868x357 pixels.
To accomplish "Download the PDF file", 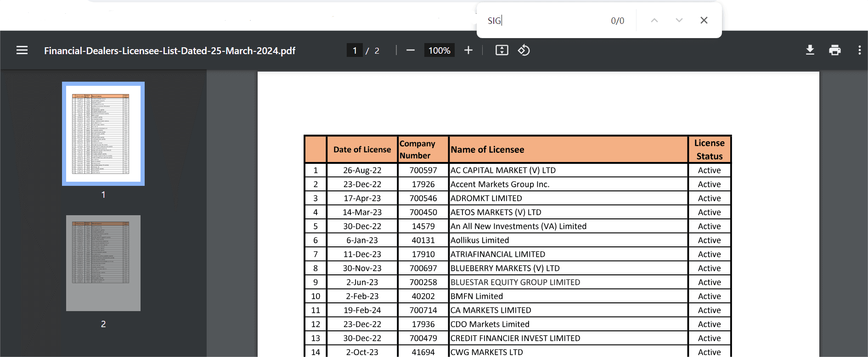I will (x=810, y=50).
